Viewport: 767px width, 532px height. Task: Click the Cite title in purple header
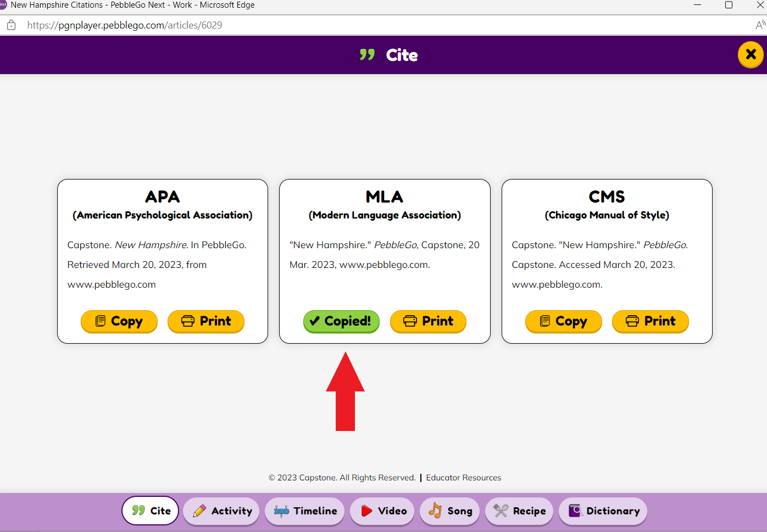tap(402, 55)
